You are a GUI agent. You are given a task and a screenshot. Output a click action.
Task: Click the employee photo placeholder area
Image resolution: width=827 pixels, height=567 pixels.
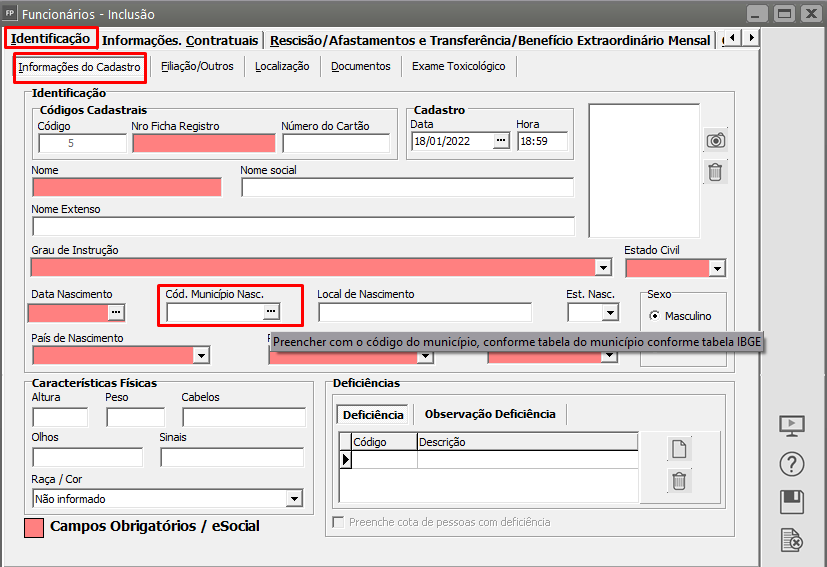tap(644, 170)
